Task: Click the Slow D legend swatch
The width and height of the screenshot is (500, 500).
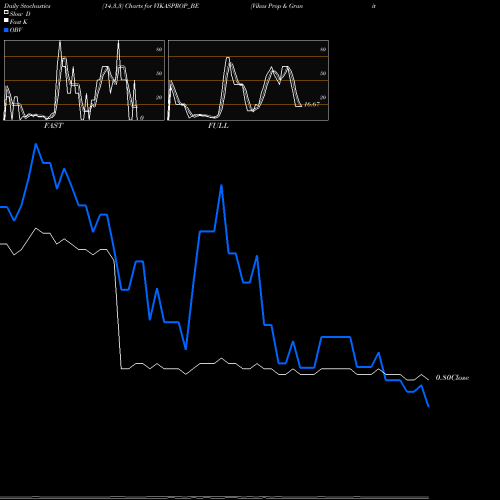Action: tap(6, 12)
